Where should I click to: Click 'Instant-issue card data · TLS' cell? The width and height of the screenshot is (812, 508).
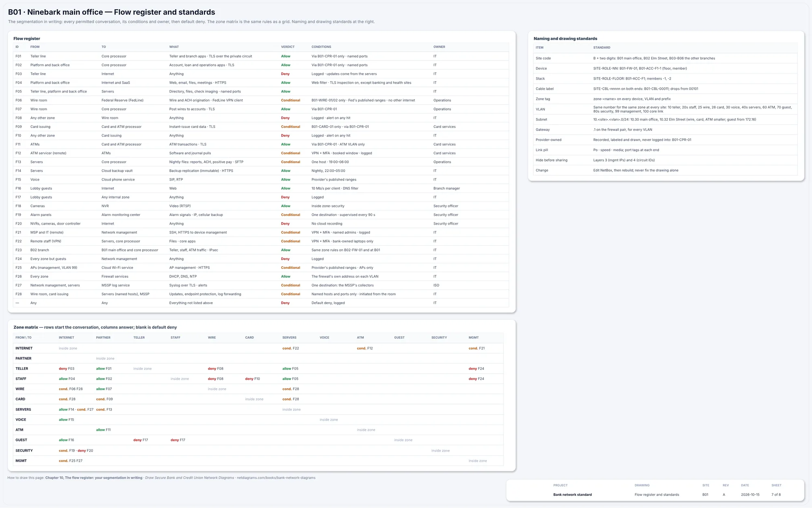click(x=192, y=127)
